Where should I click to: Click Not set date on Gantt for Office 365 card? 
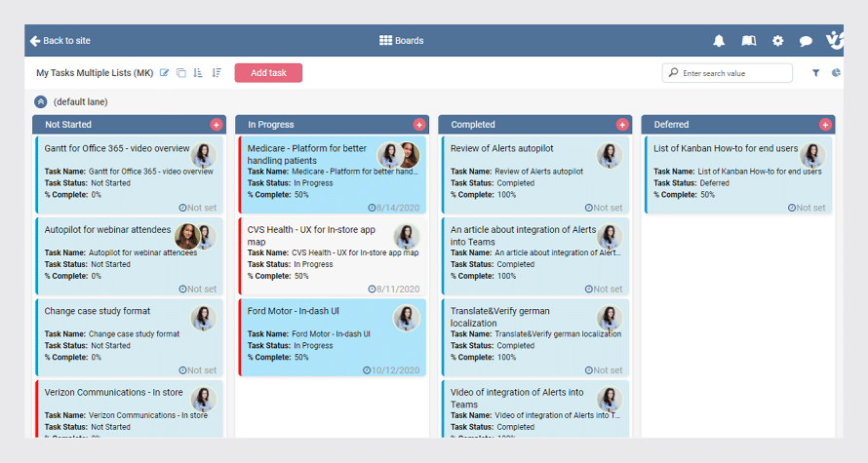coord(198,208)
